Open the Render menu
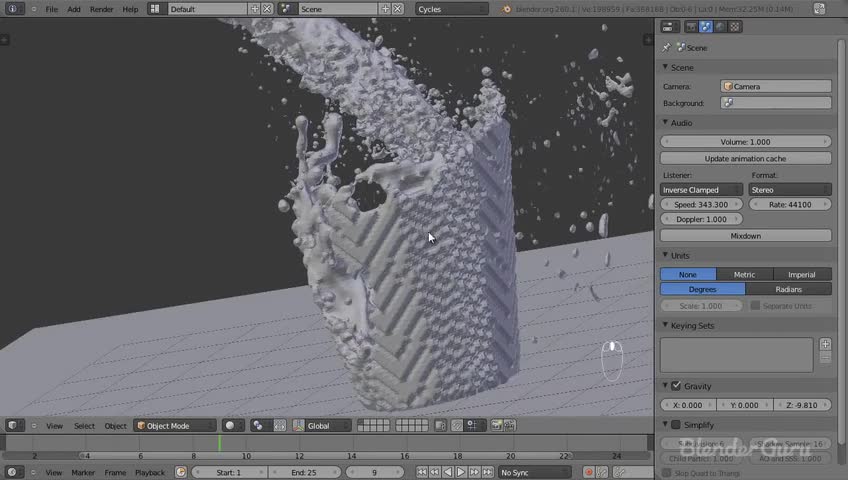848x480 pixels. tap(102, 9)
